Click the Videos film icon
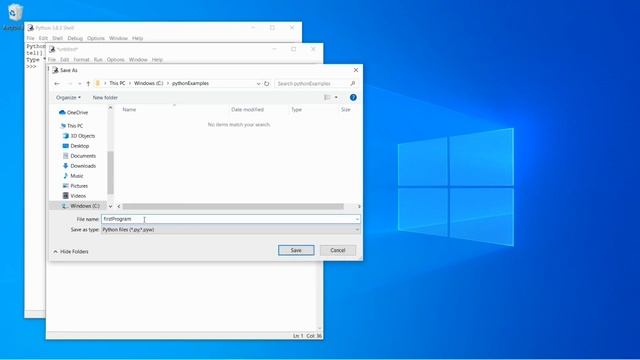The width and height of the screenshot is (640, 360). 65,196
